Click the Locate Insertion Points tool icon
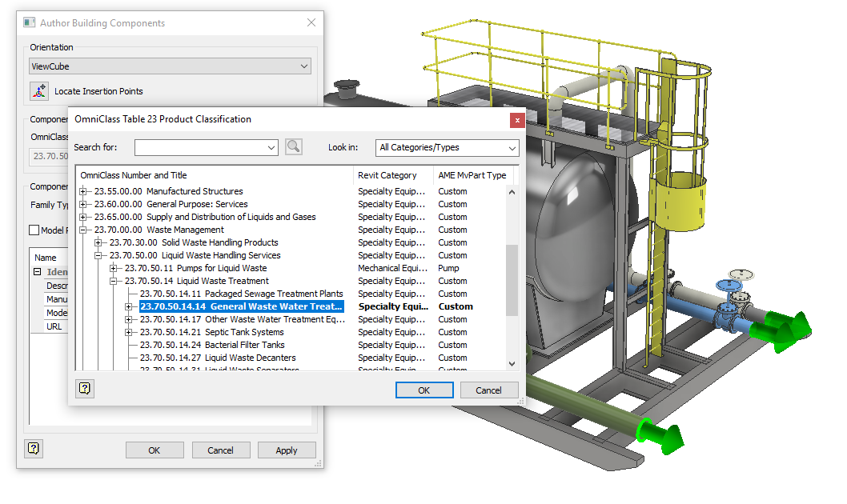This screenshot has width=847, height=504. pyautogui.click(x=38, y=91)
